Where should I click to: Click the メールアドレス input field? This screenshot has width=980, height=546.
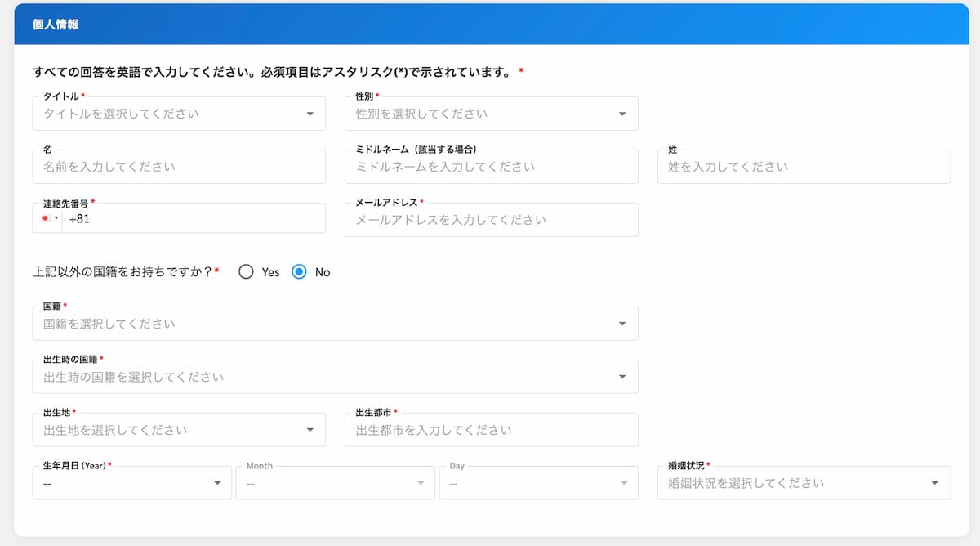coord(492,220)
